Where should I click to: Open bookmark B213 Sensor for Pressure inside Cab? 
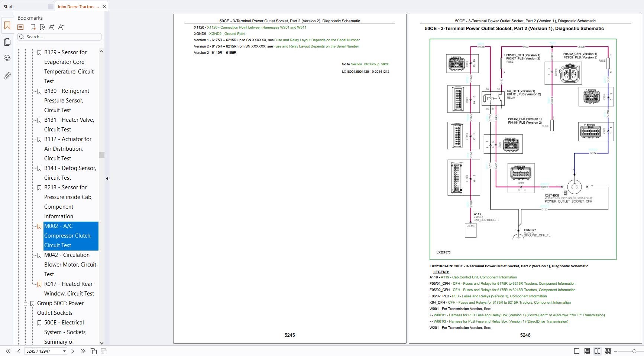point(68,202)
